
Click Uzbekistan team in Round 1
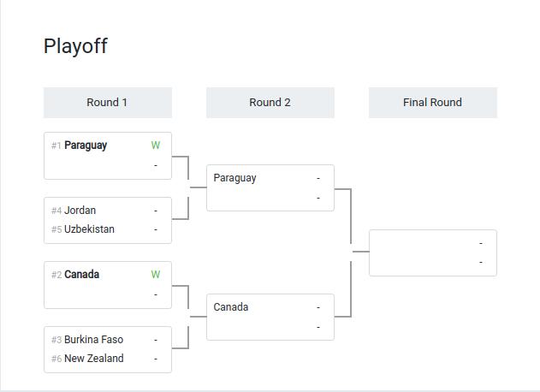point(89,229)
